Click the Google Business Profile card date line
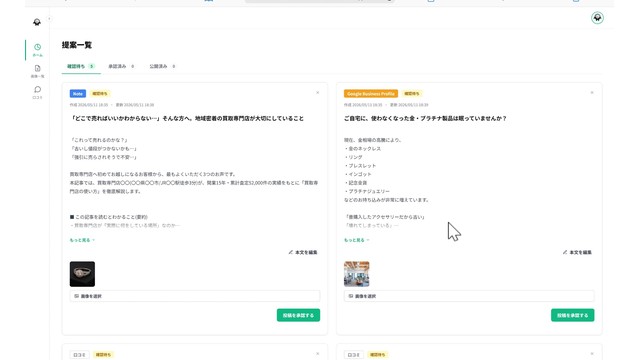The height and width of the screenshot is (360, 640). pyautogui.click(x=386, y=105)
